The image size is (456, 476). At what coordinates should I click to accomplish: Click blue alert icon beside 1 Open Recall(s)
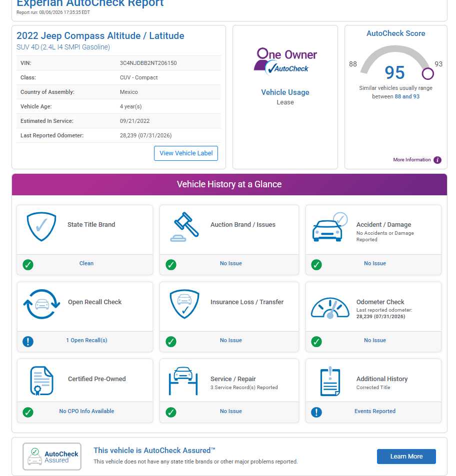pos(28,342)
